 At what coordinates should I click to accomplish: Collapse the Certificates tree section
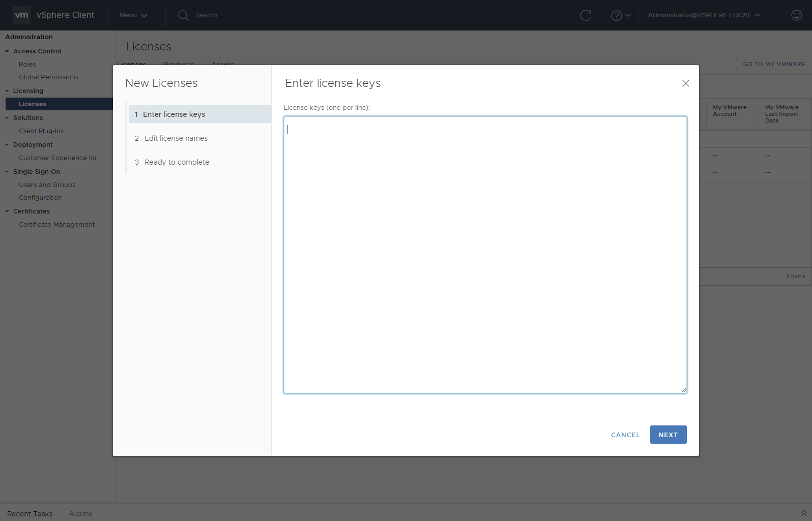(7, 211)
